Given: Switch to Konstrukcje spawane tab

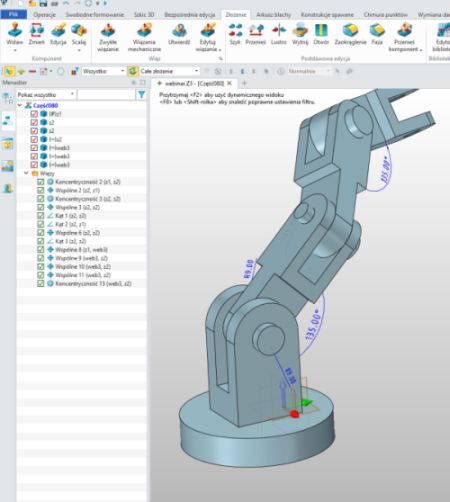Looking at the screenshot, I should point(327,15).
